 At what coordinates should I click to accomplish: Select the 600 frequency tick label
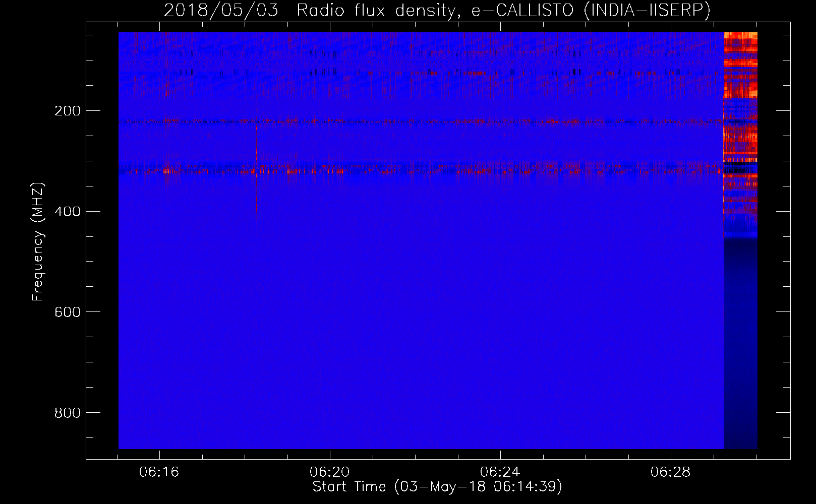[x=68, y=312]
